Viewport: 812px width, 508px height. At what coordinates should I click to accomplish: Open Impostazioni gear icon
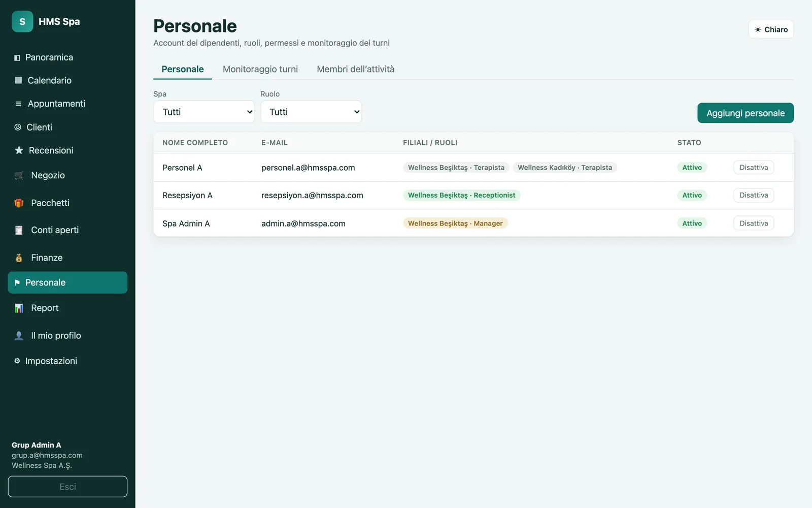coord(17,361)
